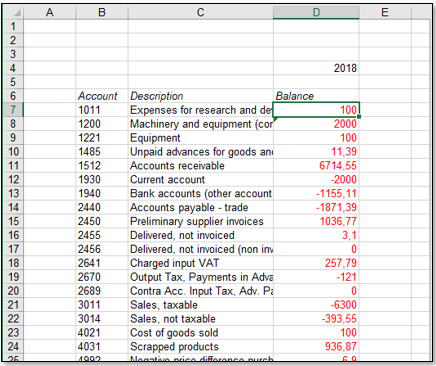
Task: Select row 12 header
Action: coord(13,179)
